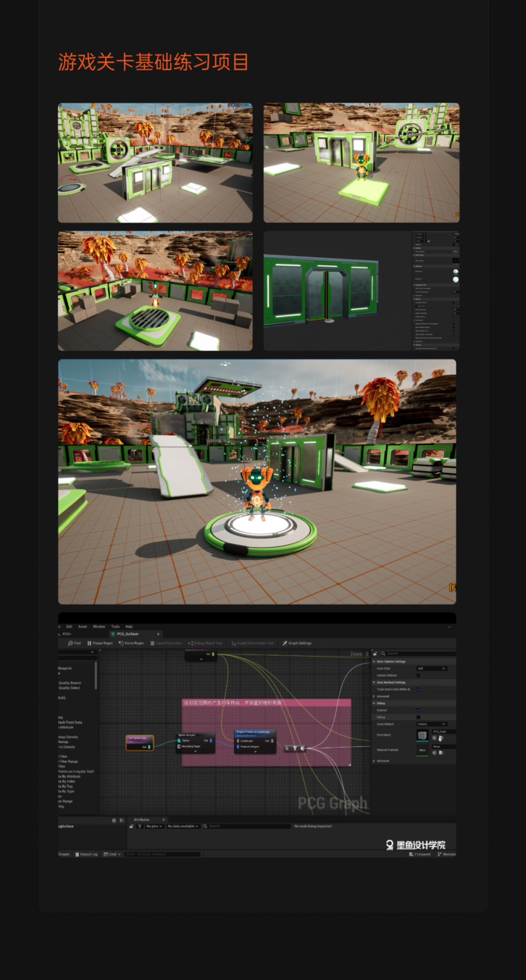The width and height of the screenshot is (526, 980).
Task: Open the Scale Method dropdown
Action: (x=431, y=724)
